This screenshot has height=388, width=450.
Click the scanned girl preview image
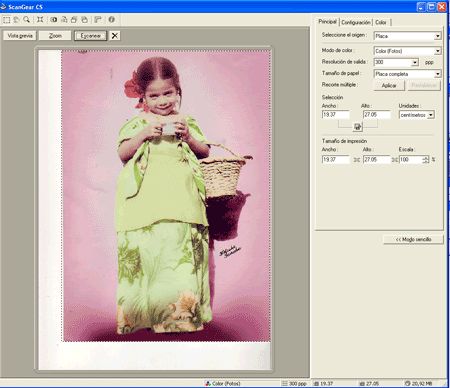(166, 196)
